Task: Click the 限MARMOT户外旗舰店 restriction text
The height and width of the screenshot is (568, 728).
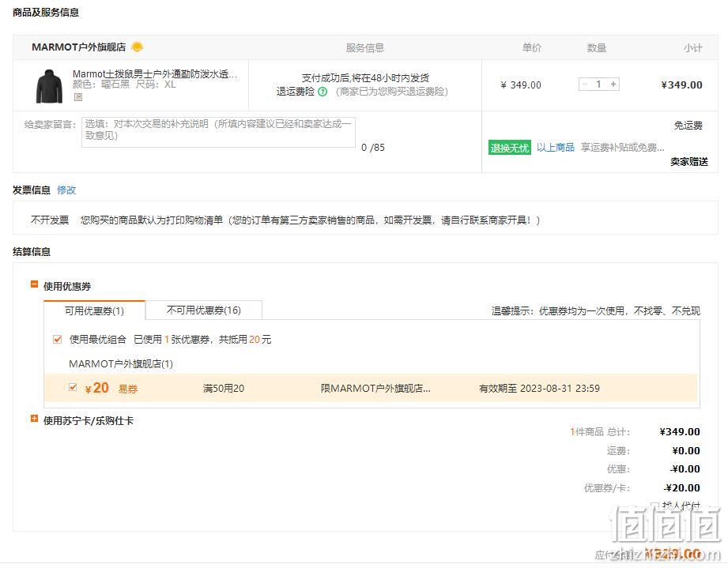Action: (x=375, y=389)
